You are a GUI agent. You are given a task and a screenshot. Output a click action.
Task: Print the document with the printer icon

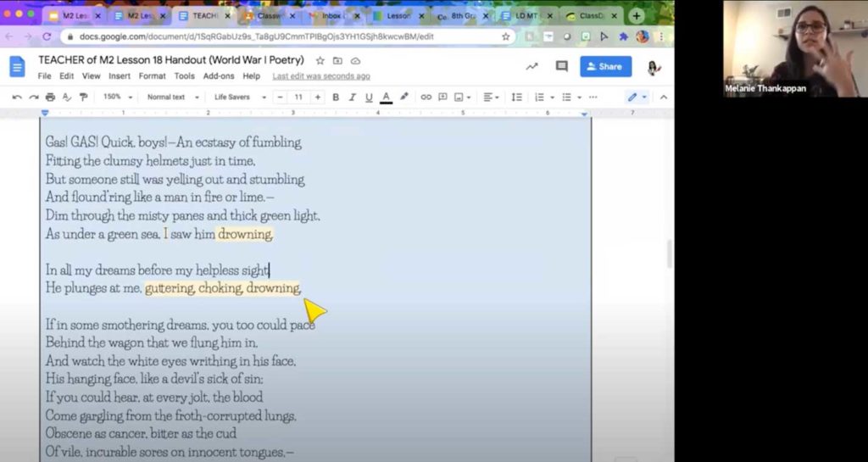[50, 97]
